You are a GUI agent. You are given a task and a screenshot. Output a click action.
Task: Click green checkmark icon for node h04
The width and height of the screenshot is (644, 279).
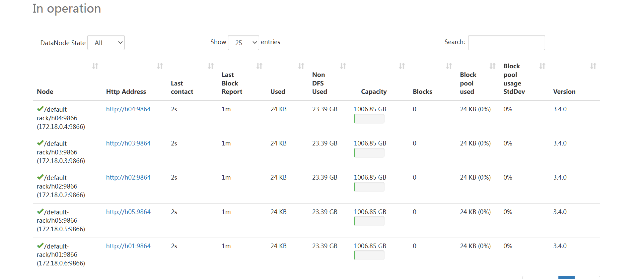[40, 109]
